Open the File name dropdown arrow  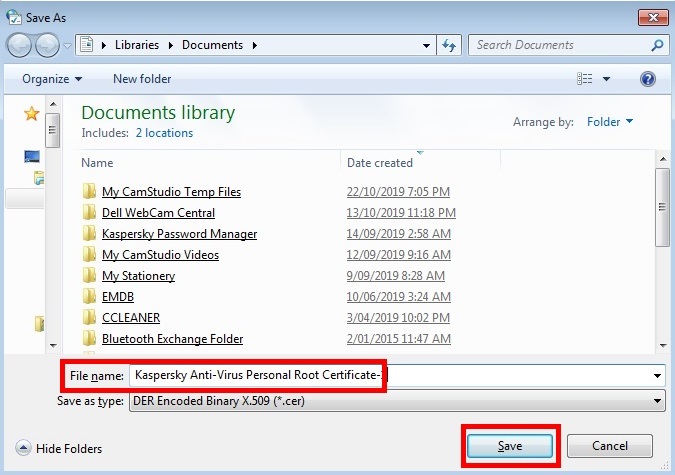click(657, 376)
